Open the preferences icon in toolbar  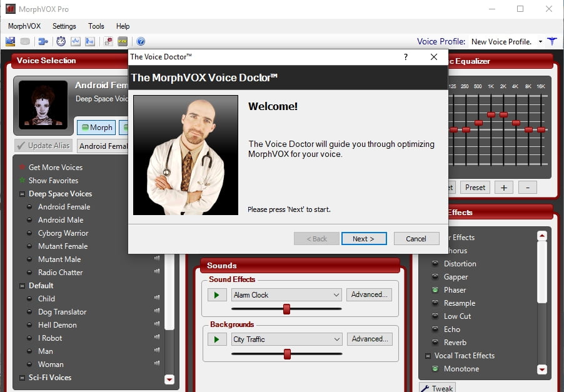coord(10,41)
